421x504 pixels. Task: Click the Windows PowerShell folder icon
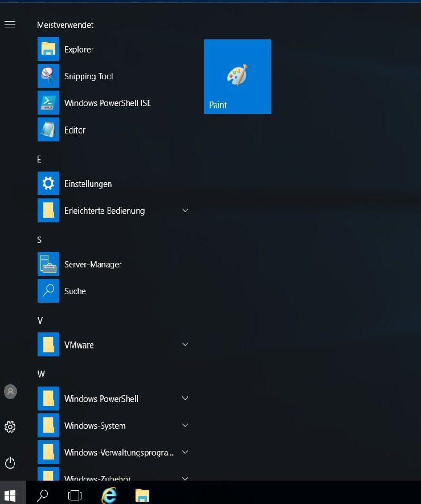point(48,399)
